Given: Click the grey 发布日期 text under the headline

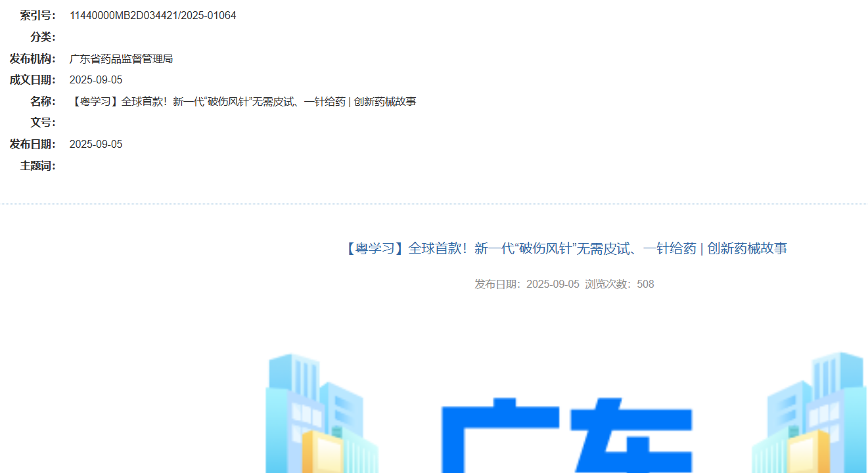Looking at the screenshot, I should (x=526, y=284).
